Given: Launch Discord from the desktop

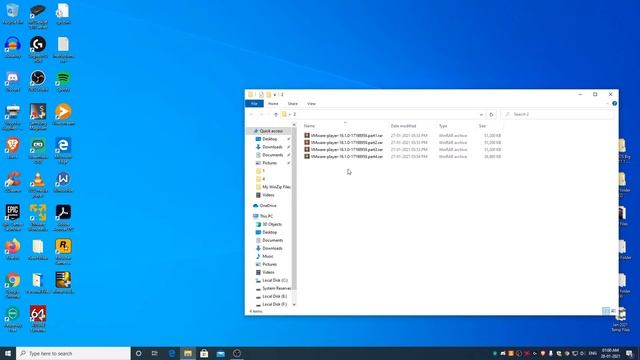Looking at the screenshot, I should pos(13,81).
